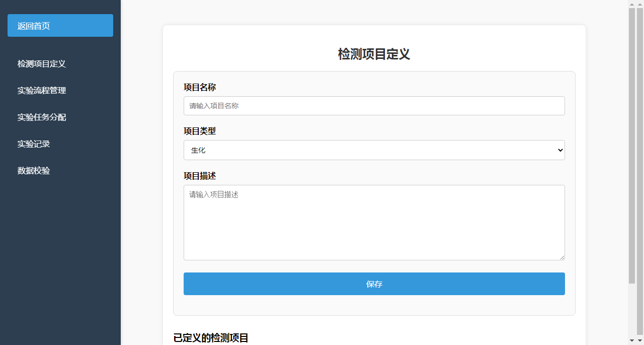This screenshot has width=644, height=345.
Task: Click the 检测项目定义 page heading
Action: coord(374,54)
